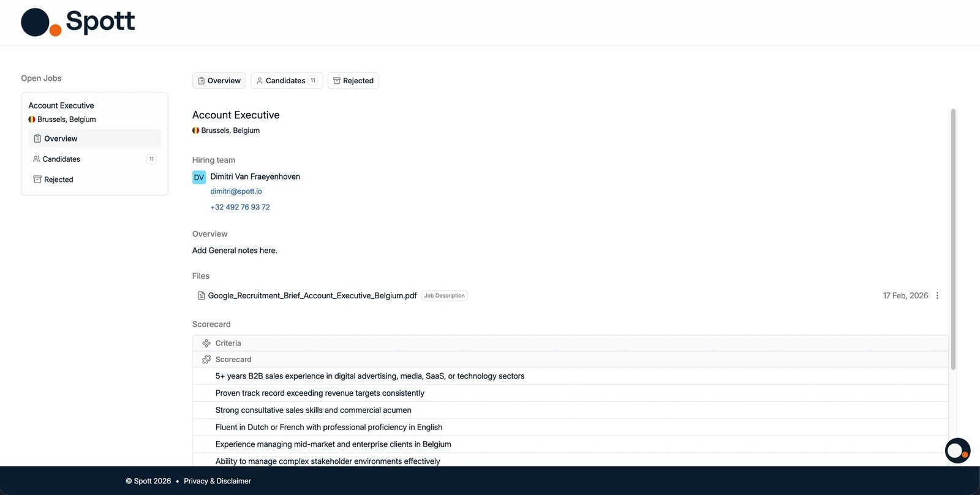
Task: Click the sidebar Rejected archive icon
Action: pyautogui.click(x=37, y=179)
